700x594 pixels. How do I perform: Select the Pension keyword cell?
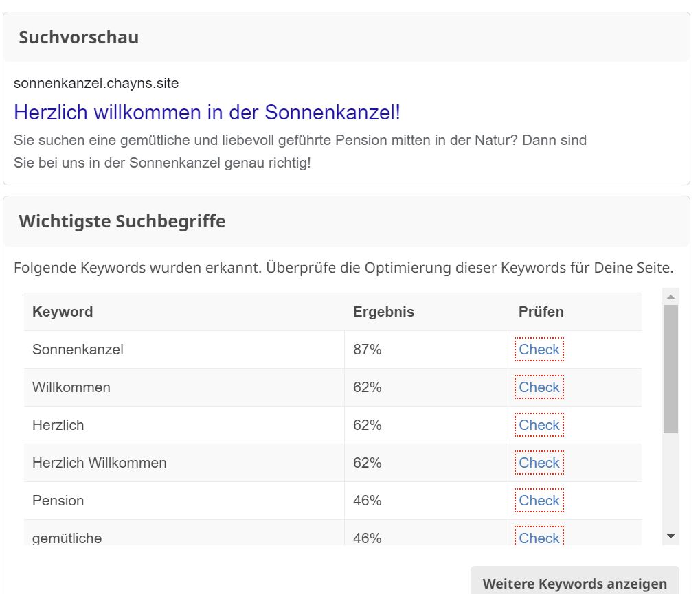coord(184,501)
